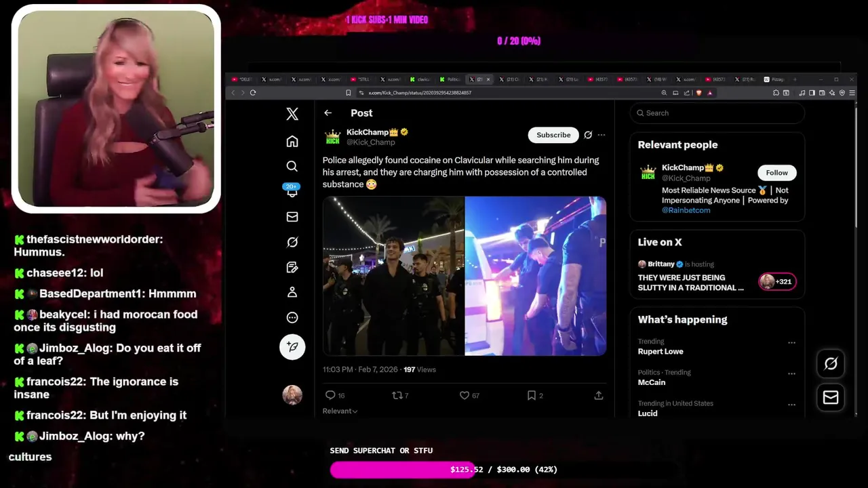
Task: Open more options for Lucid trend
Action: [791, 405]
